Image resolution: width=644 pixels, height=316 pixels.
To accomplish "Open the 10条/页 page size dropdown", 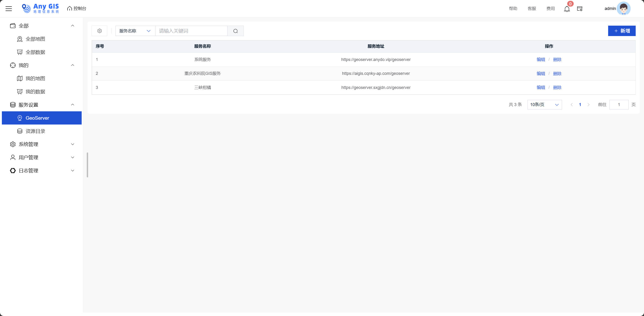I will point(544,105).
